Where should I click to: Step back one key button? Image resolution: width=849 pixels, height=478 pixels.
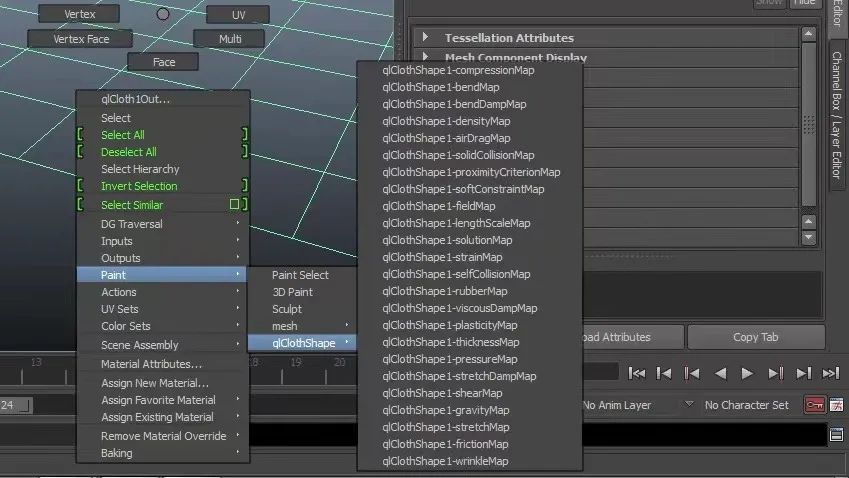point(692,373)
